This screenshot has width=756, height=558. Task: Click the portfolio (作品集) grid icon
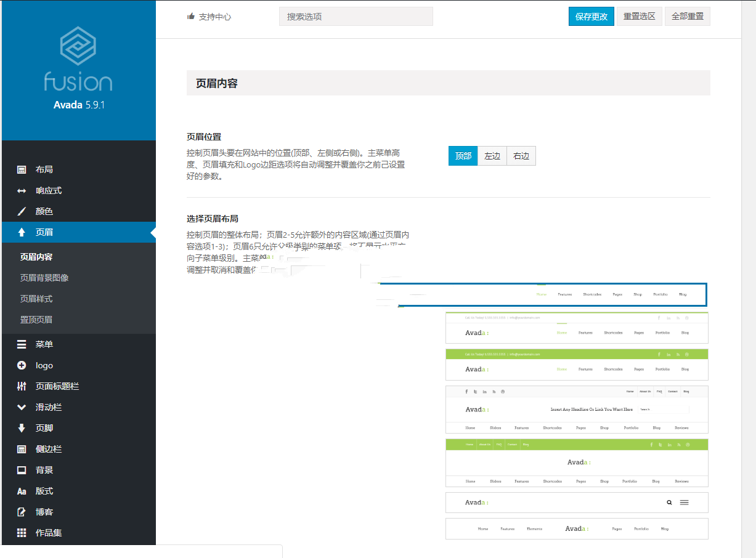click(22, 533)
